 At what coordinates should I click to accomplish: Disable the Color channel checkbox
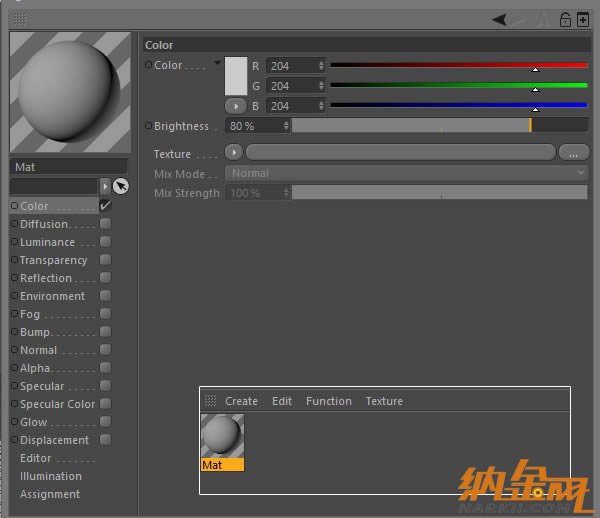[x=105, y=205]
